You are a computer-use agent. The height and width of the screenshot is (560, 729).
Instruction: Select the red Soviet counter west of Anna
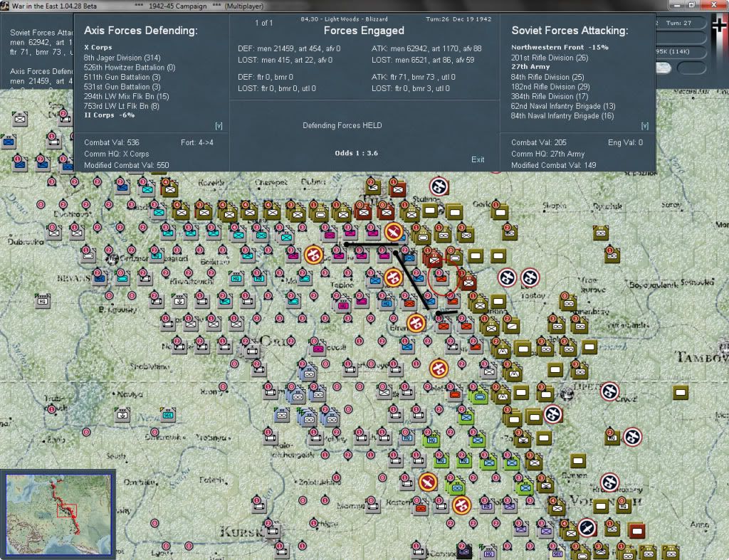click(636, 530)
